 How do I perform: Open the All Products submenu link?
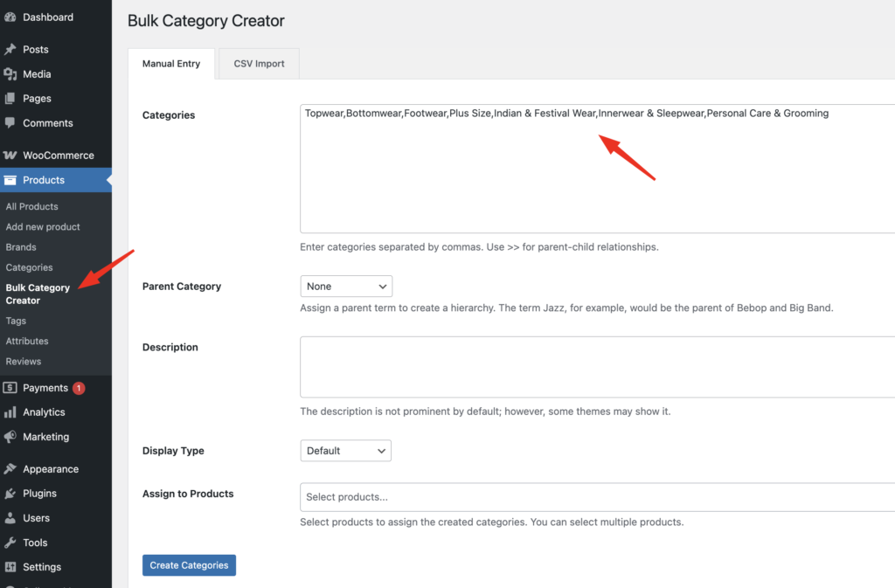tap(32, 206)
